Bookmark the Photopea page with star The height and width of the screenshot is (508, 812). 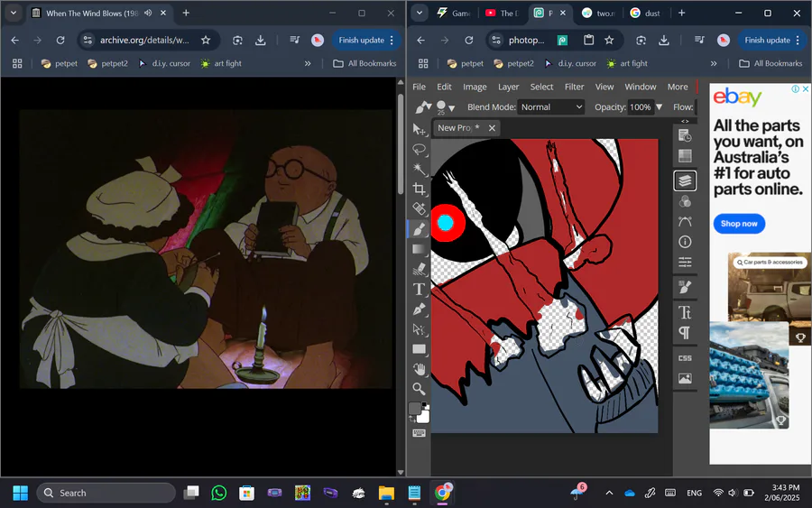tap(609, 40)
